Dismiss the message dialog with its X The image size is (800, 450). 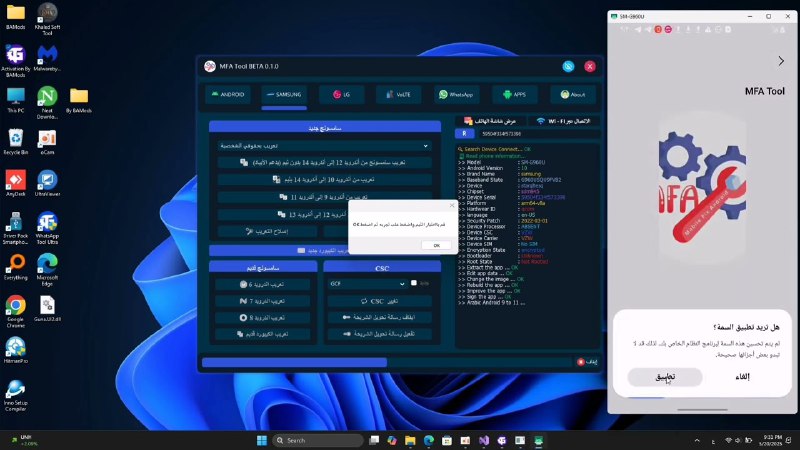(x=452, y=205)
